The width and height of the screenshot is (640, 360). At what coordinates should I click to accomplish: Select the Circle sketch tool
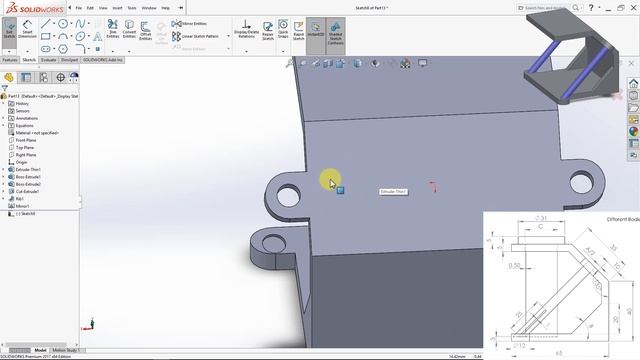[63, 24]
